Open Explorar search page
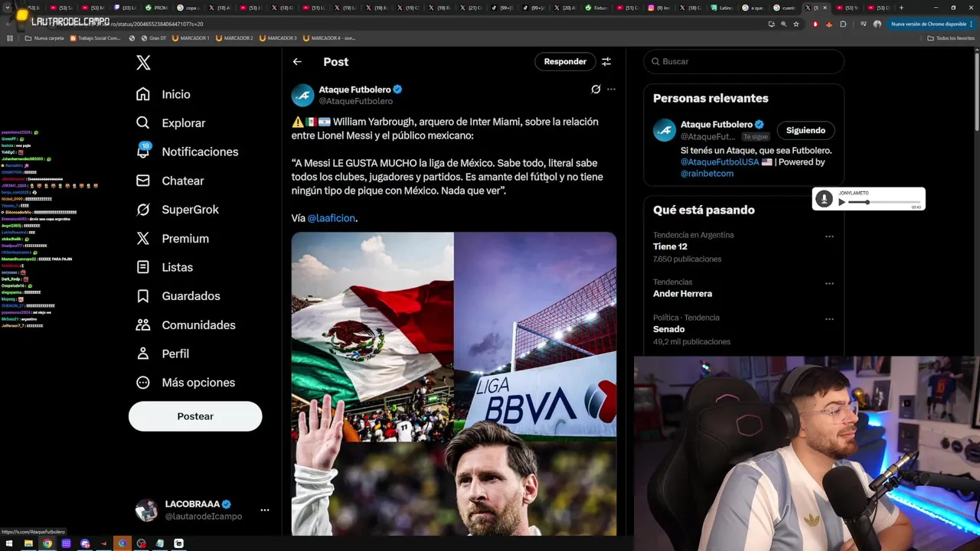The width and height of the screenshot is (980, 551). click(170, 123)
